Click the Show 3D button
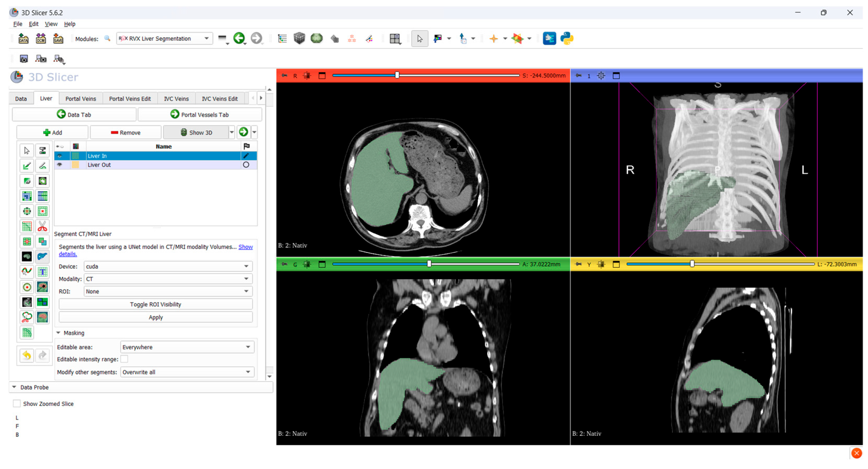The image size is (868, 469). tap(196, 132)
